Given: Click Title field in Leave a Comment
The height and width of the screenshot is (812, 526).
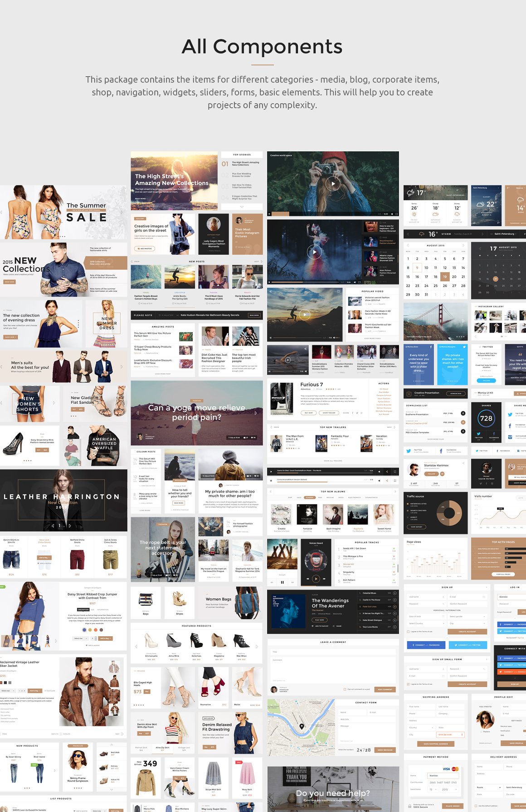Looking at the screenshot, I should (x=333, y=652).
